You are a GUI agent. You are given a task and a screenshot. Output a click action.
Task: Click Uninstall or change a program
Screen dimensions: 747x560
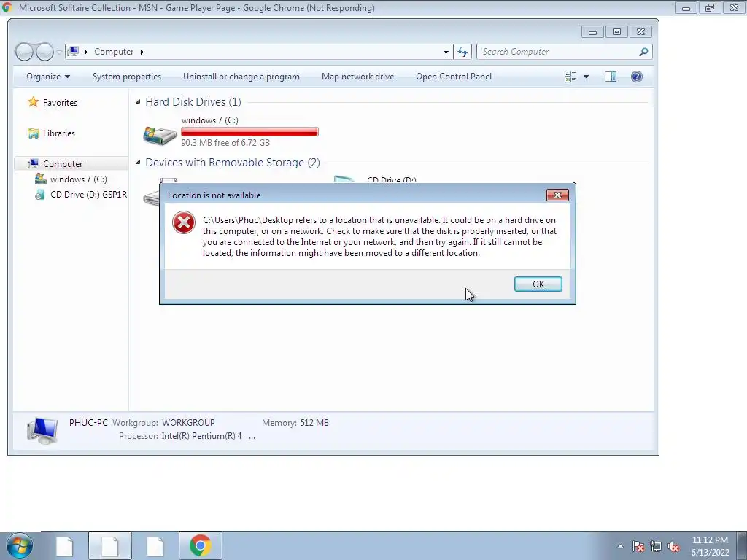241,77
